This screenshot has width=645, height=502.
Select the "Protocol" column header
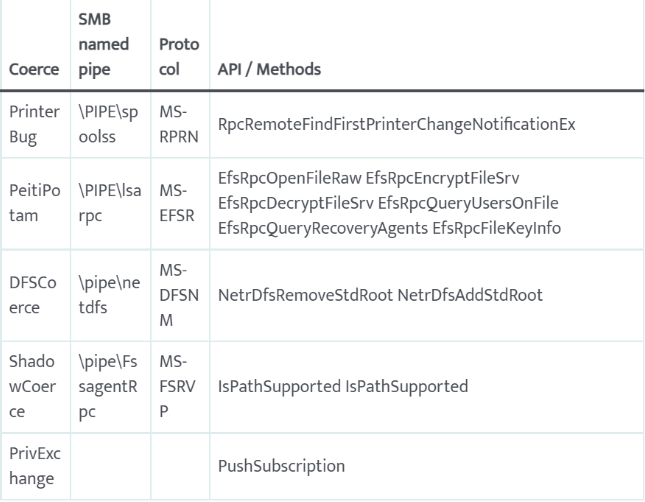(177, 60)
